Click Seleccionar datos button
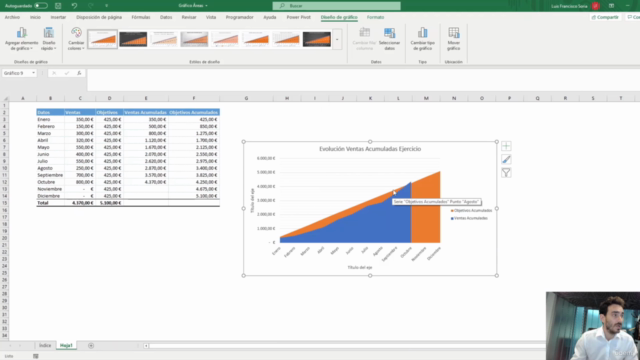This screenshot has width=640, height=360. coord(389,39)
